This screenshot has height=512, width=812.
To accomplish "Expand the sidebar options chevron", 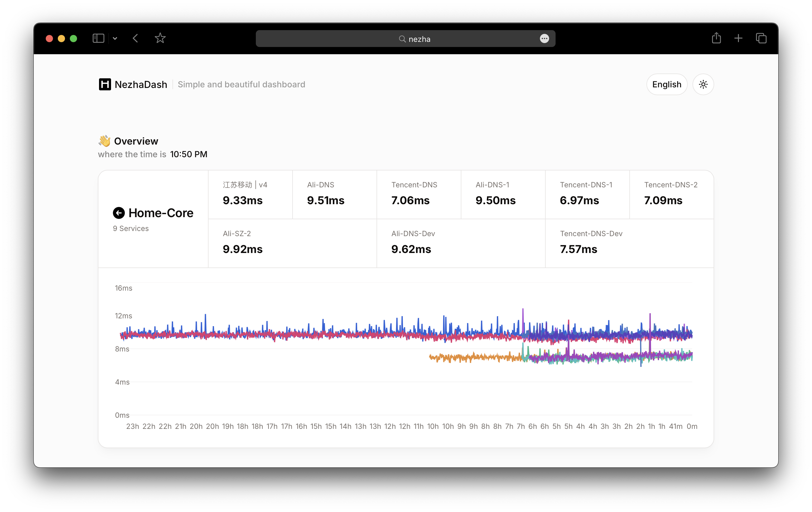I will click(x=115, y=39).
